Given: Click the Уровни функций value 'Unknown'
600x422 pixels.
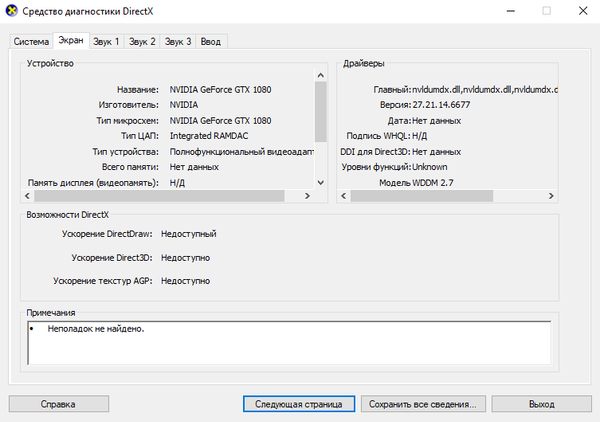Looking at the screenshot, I should coord(429,167).
